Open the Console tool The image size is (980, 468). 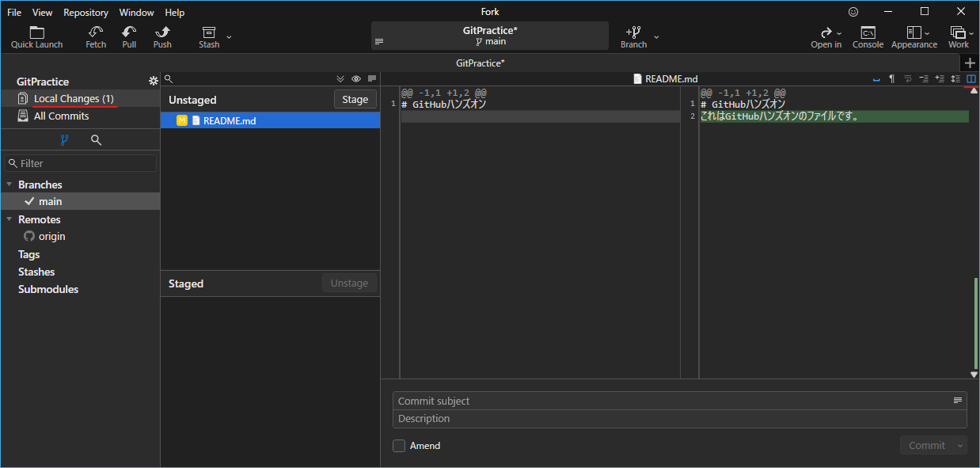coord(868,36)
